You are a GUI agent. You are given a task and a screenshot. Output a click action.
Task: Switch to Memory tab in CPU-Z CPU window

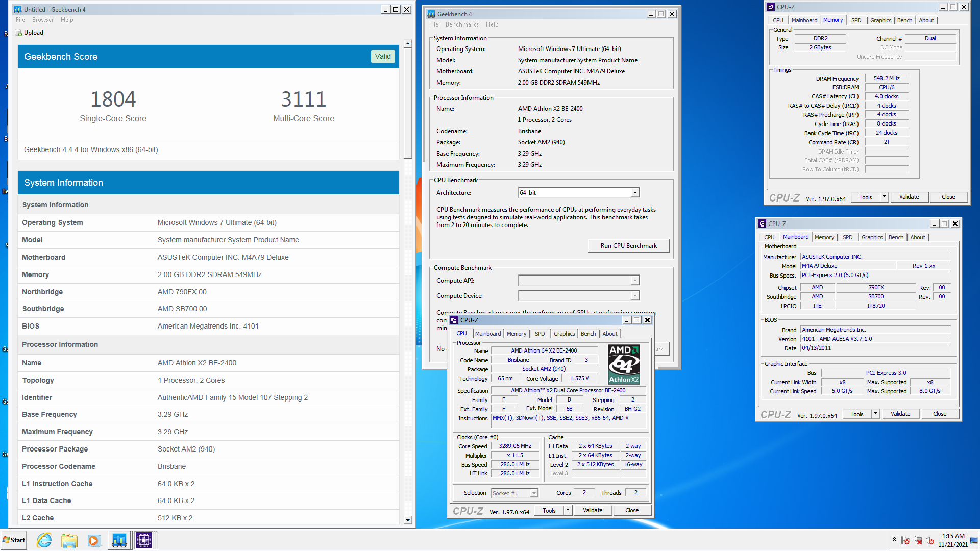click(517, 334)
